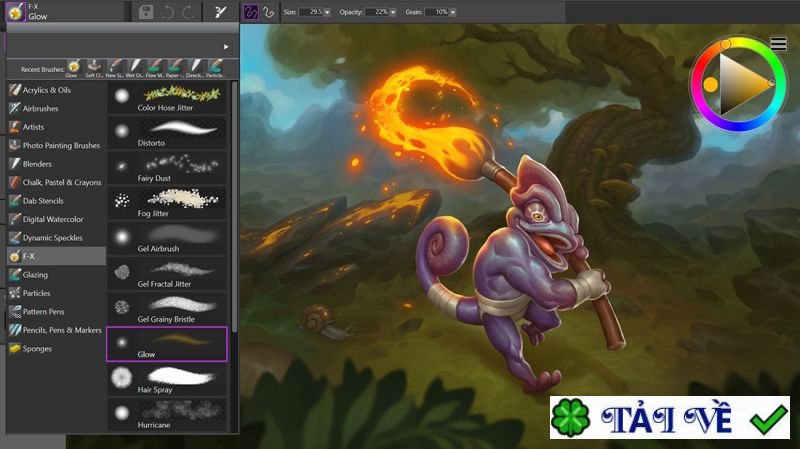This screenshot has width=800, height=449.
Task: Click the Size value field 29.5
Action: coord(311,12)
